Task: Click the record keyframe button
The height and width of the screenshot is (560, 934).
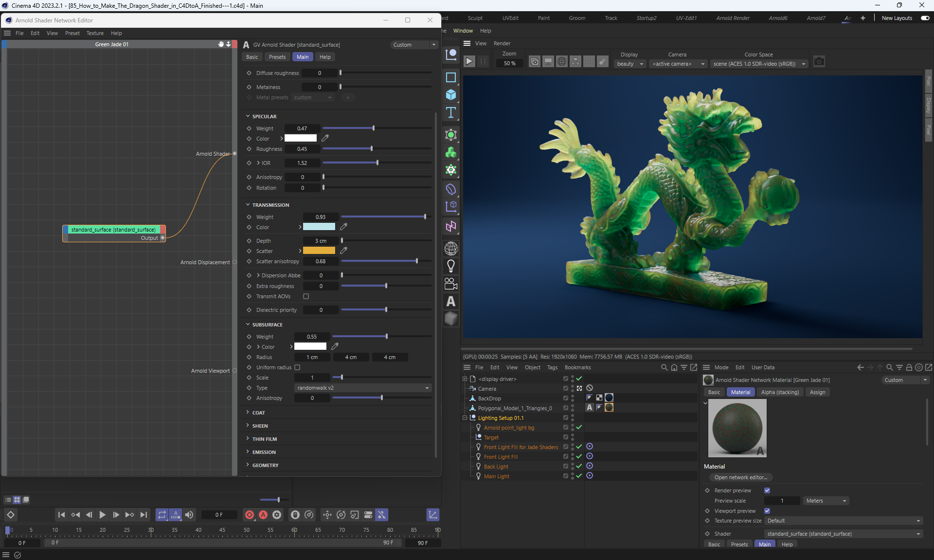Action: coord(250,515)
